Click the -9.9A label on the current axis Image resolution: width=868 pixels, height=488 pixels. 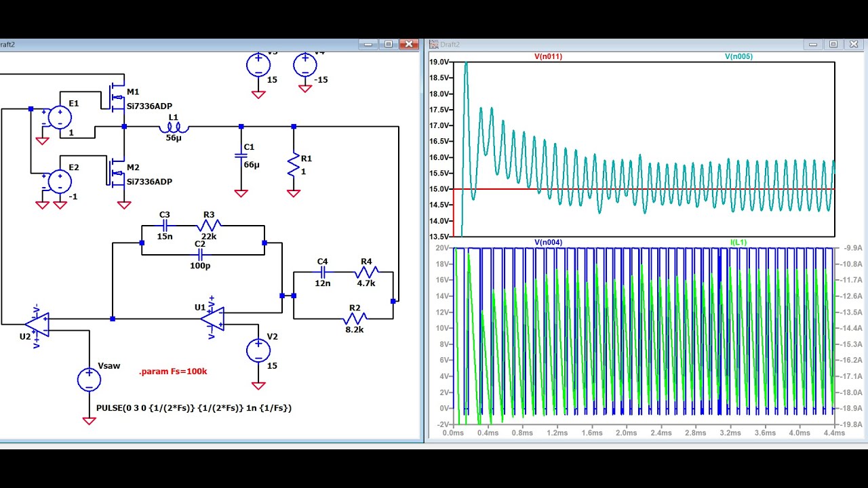[851, 248]
